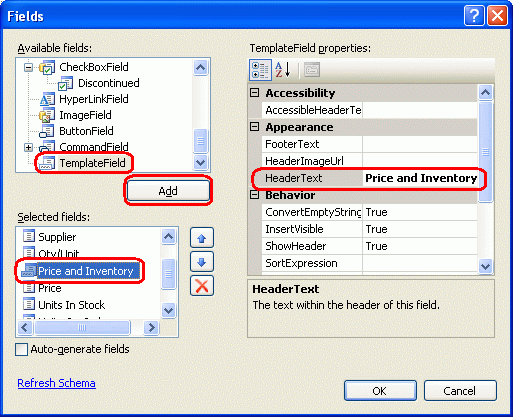Click the Add button

pos(168,191)
